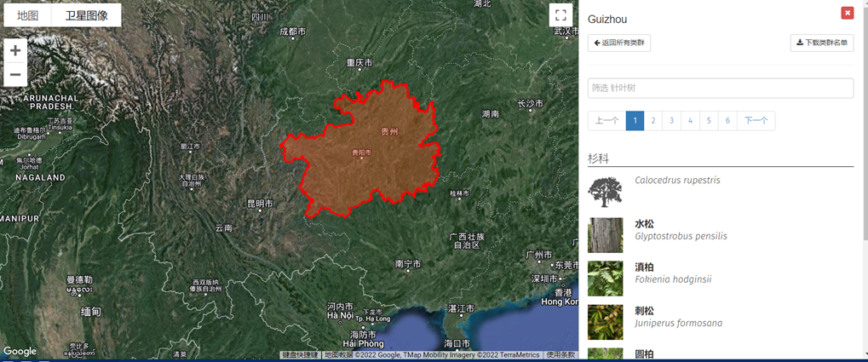Click the 杉科 family heading
This screenshot has height=362, width=868.
coord(599,159)
